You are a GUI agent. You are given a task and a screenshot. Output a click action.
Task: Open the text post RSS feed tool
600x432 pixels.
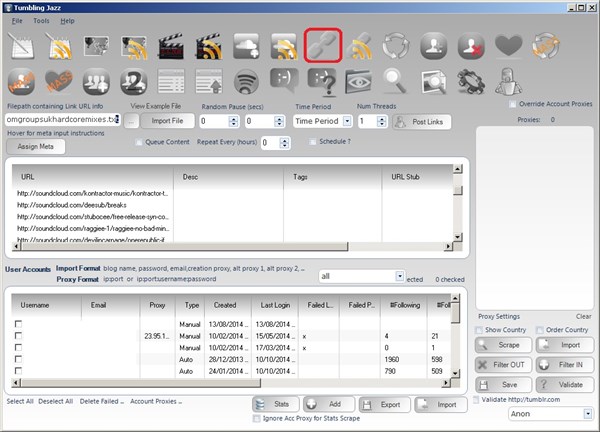pyautogui.click(x=59, y=46)
